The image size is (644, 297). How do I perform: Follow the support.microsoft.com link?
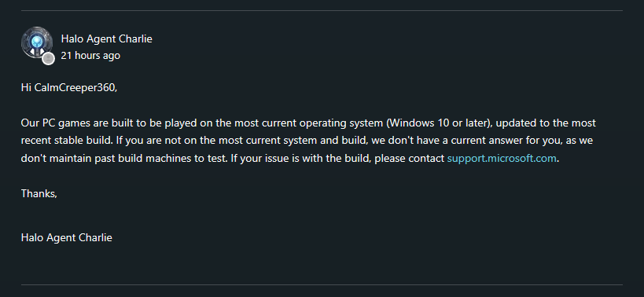point(502,159)
